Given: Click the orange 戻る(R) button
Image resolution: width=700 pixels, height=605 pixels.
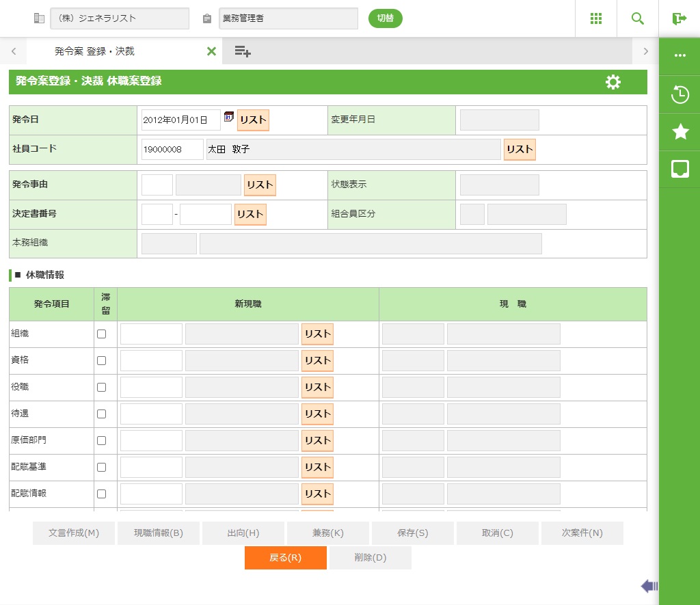Looking at the screenshot, I should pos(285,557).
